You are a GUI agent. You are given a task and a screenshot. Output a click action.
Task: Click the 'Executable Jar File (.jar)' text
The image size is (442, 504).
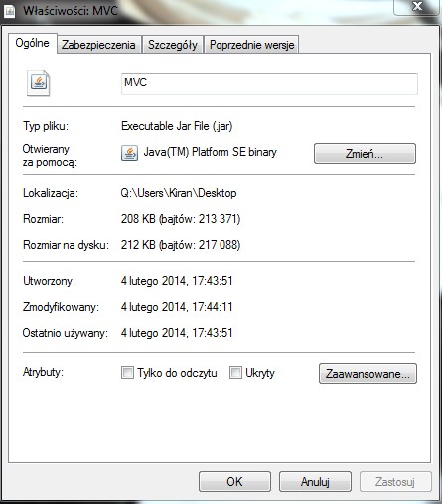click(177, 126)
